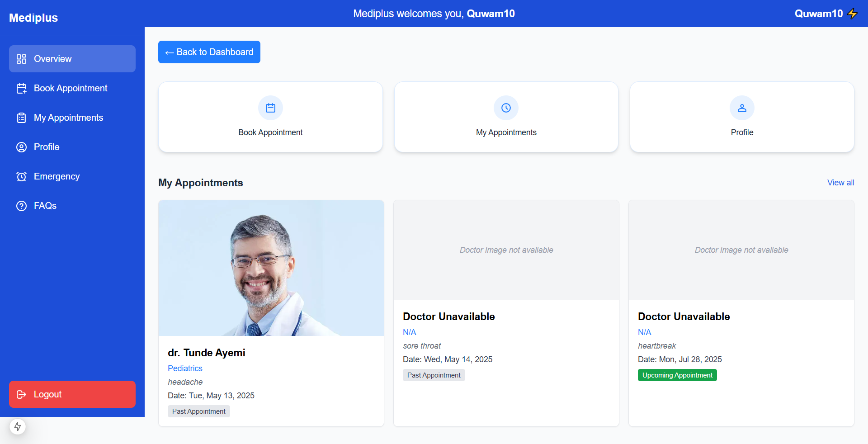Click the Profile quick-action card label
Screen dimensions: 868x444
[x=742, y=132]
